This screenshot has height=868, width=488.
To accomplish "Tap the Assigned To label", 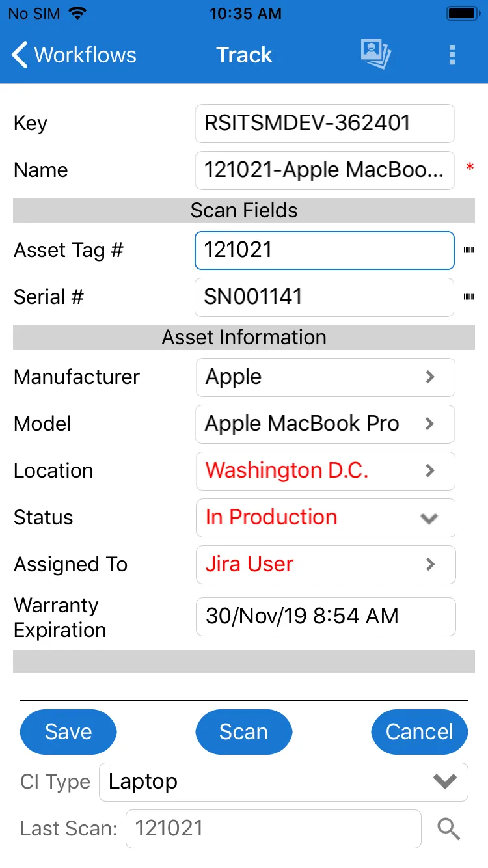I will (71, 564).
